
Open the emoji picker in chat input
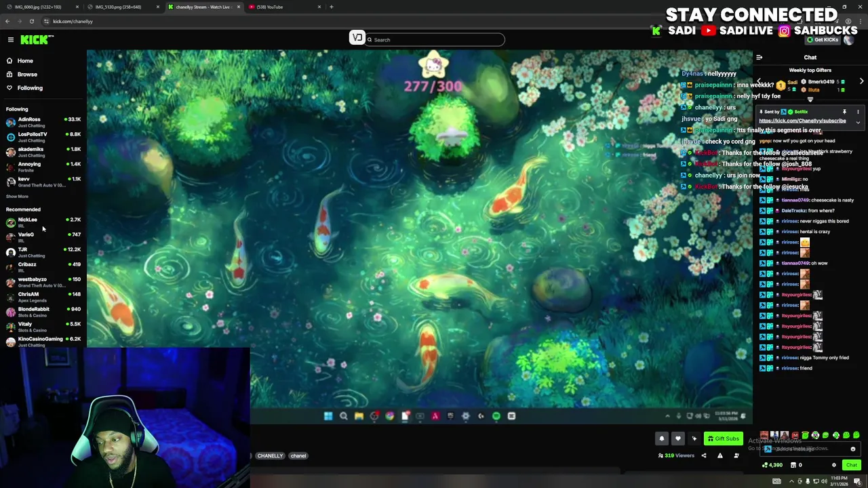click(x=853, y=449)
